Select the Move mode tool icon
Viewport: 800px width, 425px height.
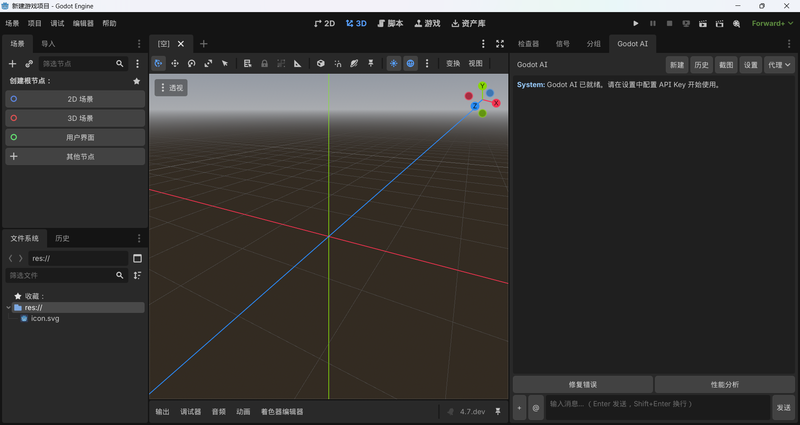175,63
